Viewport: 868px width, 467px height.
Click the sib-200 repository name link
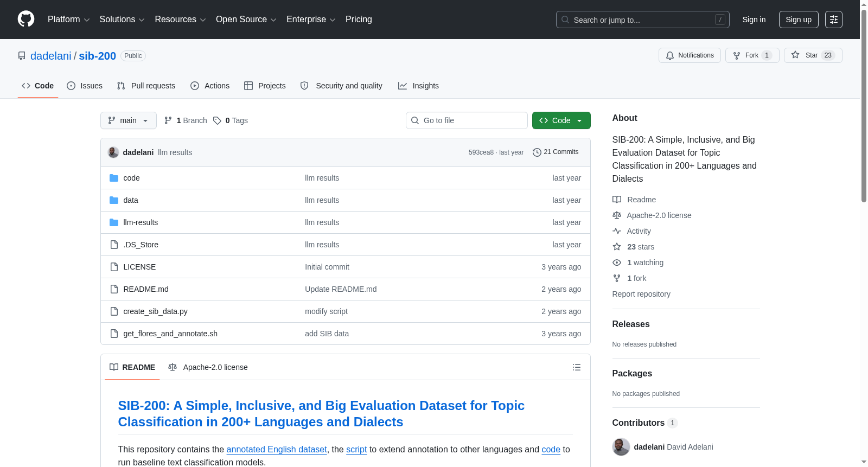[x=98, y=56]
